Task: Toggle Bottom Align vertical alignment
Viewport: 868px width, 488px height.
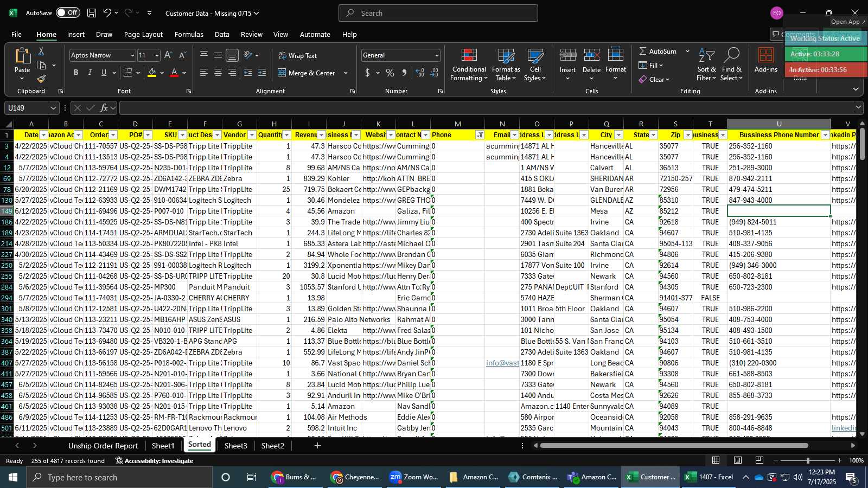Action: (x=232, y=55)
